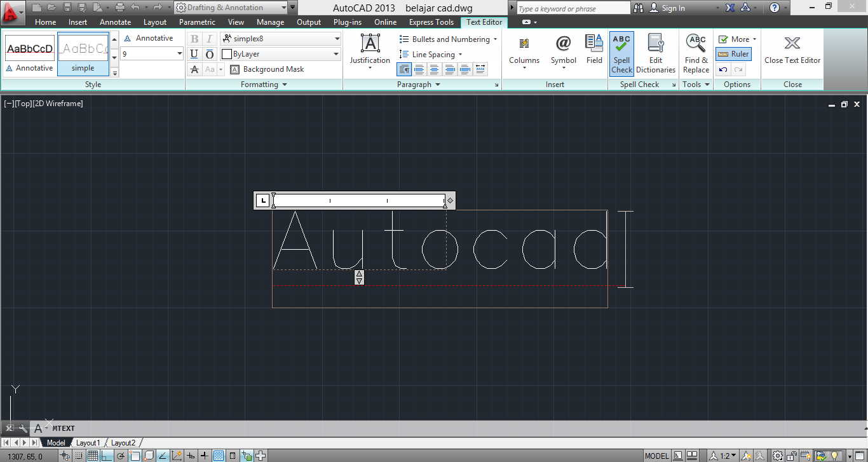Toggle Underline formatting
This screenshot has height=462, width=868.
pyautogui.click(x=194, y=54)
